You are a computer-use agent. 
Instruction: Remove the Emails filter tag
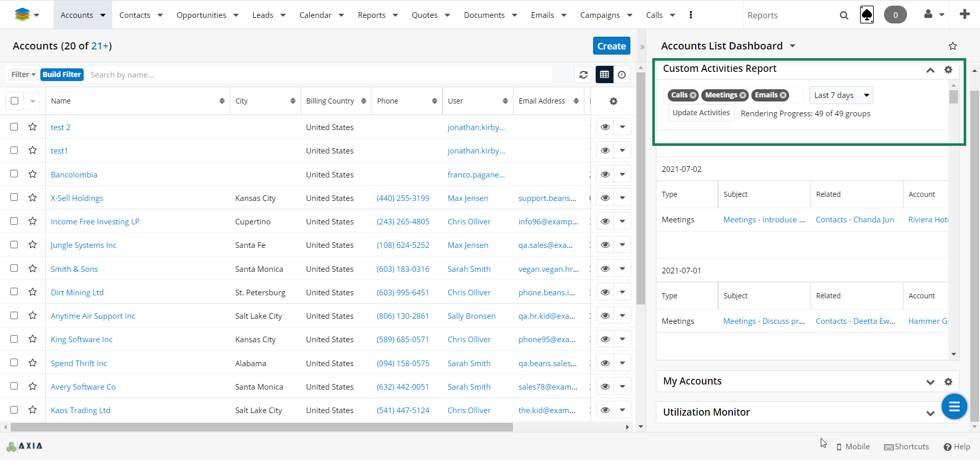[783, 95]
